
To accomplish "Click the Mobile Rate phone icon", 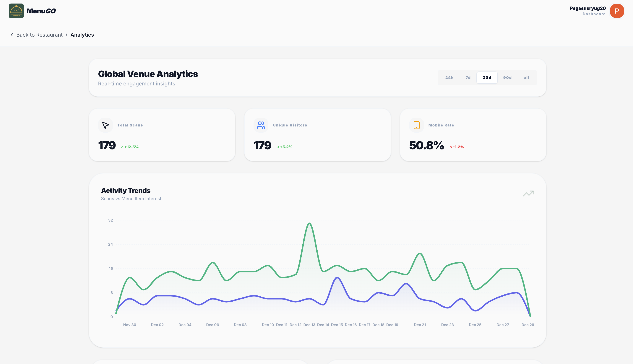I will click(416, 125).
